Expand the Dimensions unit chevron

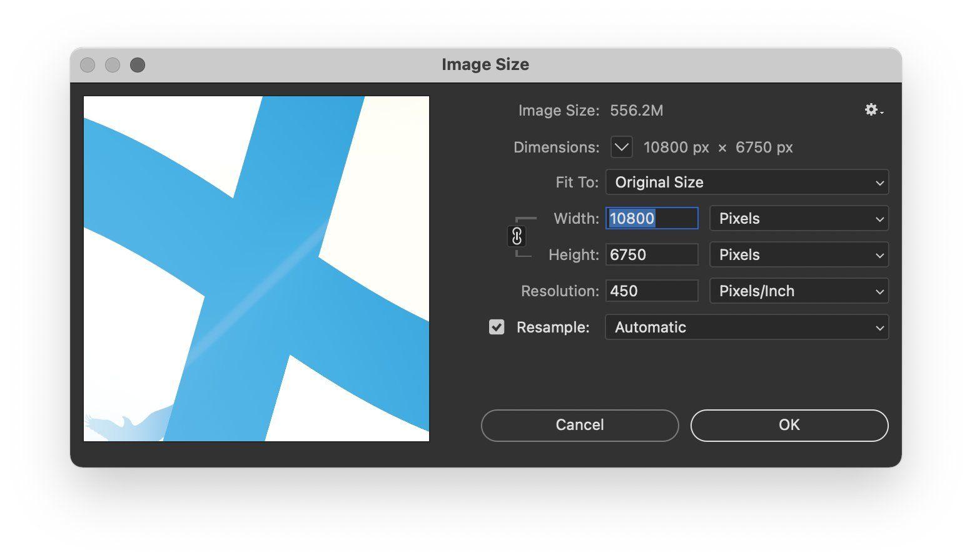[622, 147]
